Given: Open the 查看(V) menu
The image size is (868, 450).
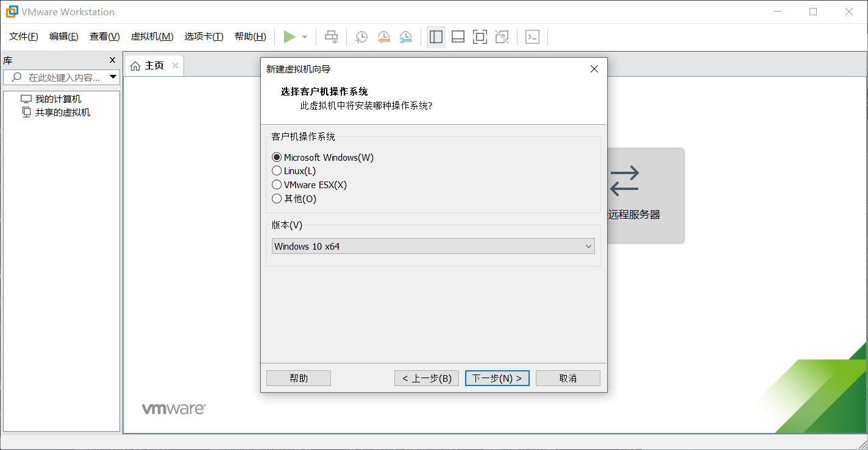Looking at the screenshot, I should pyautogui.click(x=105, y=37).
